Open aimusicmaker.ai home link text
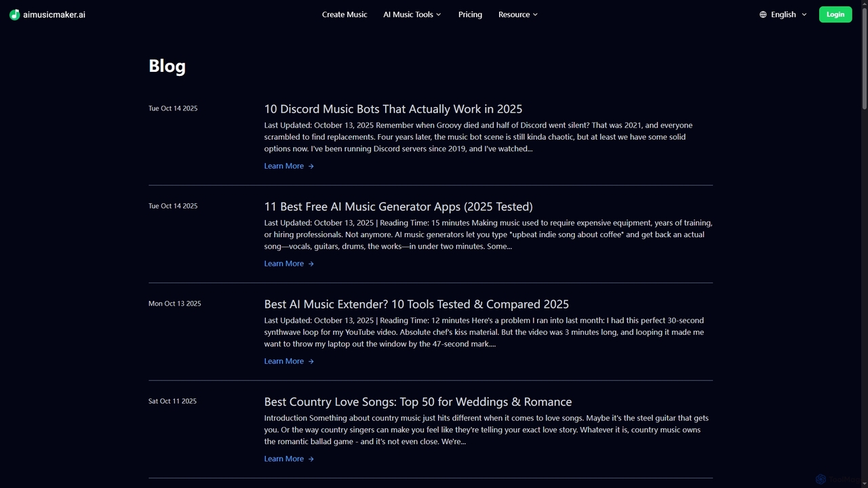This screenshot has height=488, width=868. coord(54,14)
